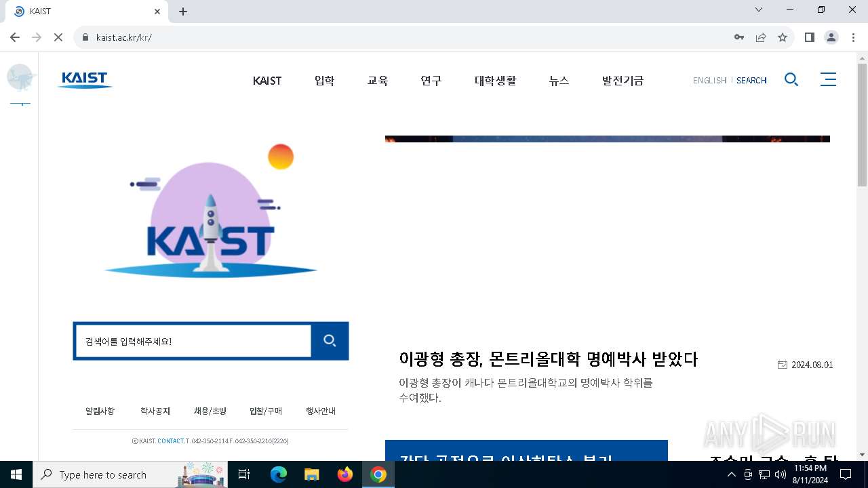Viewport: 868px width, 488px height.
Task: Open the 행사안내 link
Action: click(321, 411)
